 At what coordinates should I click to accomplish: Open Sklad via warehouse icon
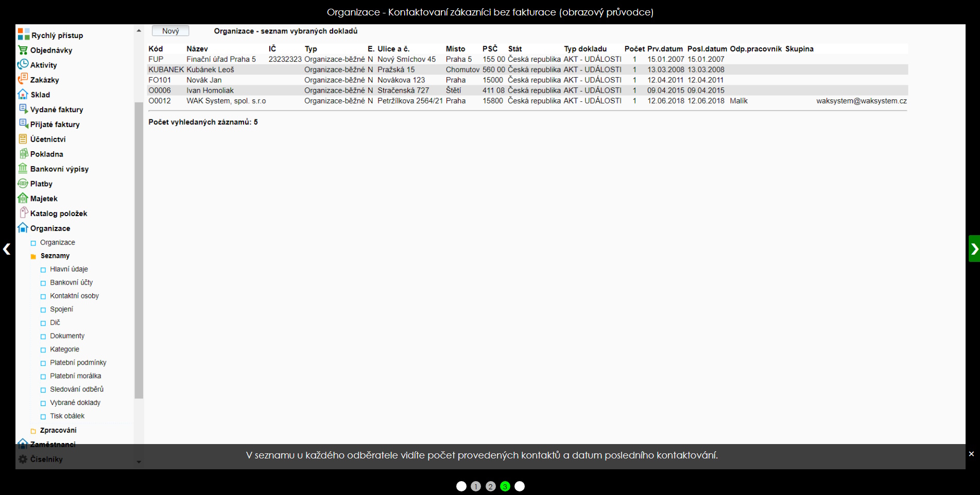[x=23, y=94]
